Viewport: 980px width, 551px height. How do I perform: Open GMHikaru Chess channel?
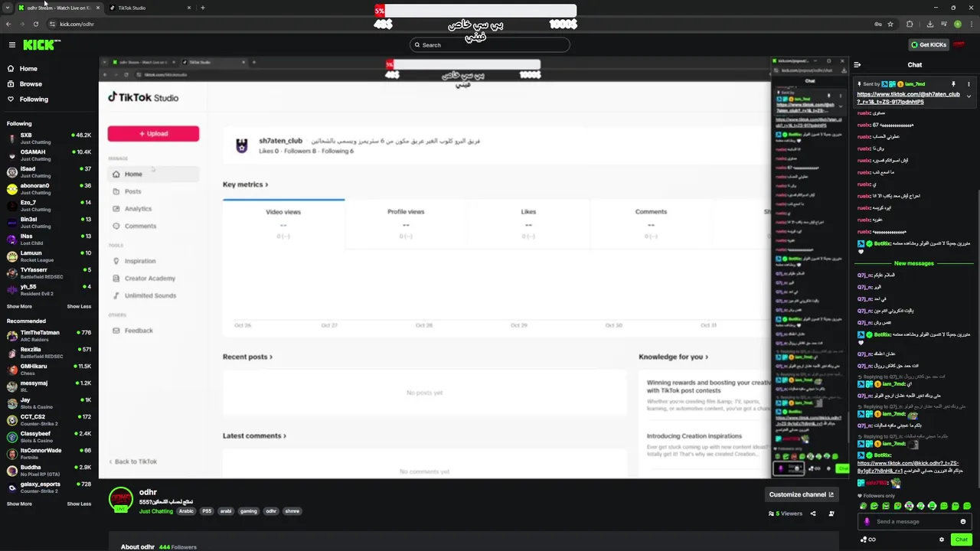click(49, 369)
